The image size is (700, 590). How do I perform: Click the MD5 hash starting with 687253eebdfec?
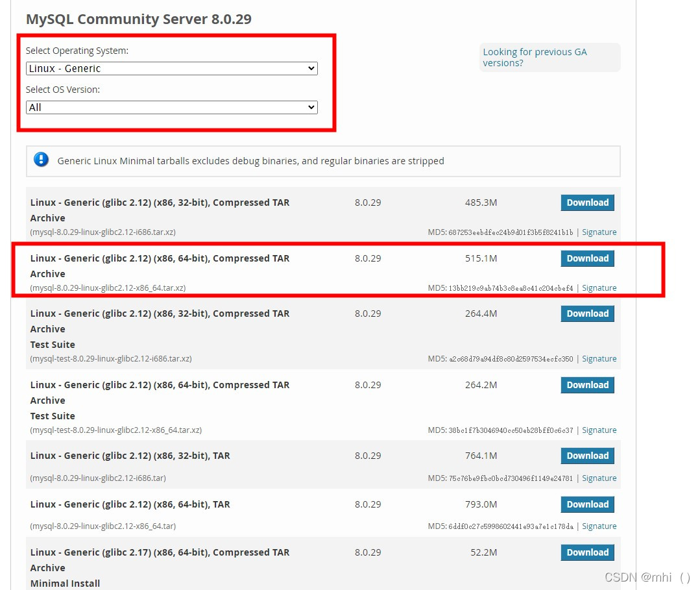tap(511, 233)
